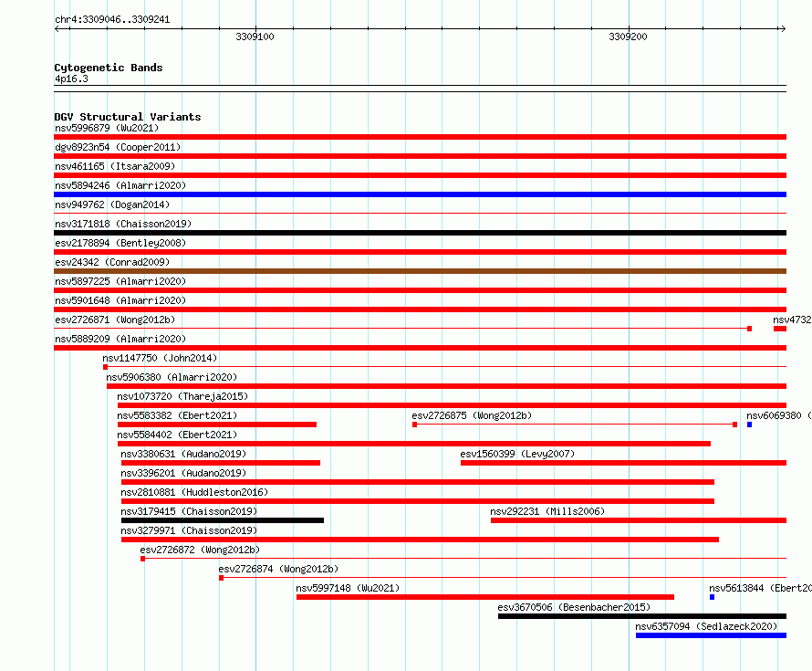Viewport: 812px width, 671px height.
Task: Select the nsv6357094 (Sedlazeck2020) label
Action: (706, 626)
